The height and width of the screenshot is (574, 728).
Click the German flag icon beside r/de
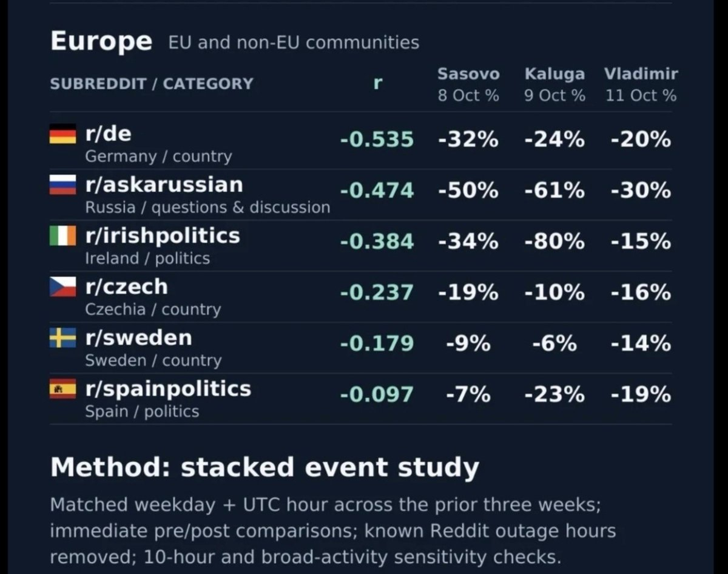pos(62,133)
